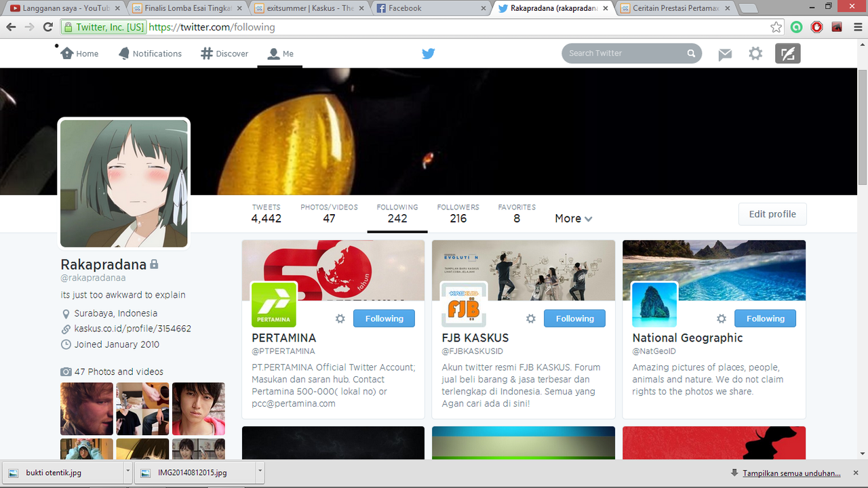This screenshot has height=488, width=868.
Task: Open the Notifications page
Action: 150,54
